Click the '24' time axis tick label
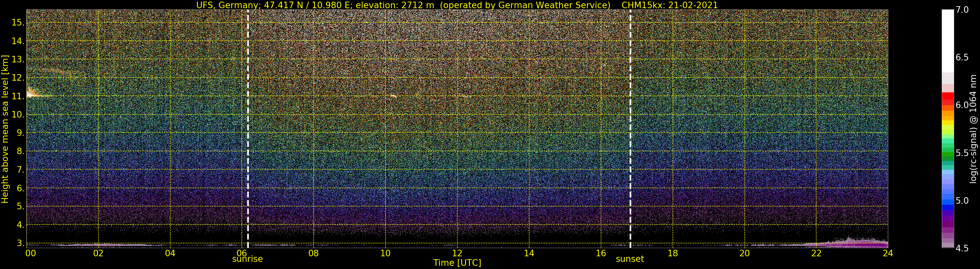The width and height of the screenshot is (980, 269). 888,253
